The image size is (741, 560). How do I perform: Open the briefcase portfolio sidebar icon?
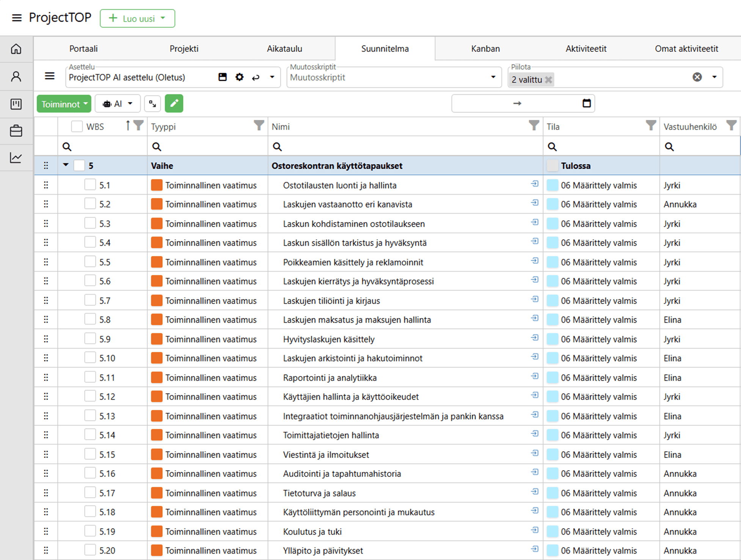(x=16, y=131)
